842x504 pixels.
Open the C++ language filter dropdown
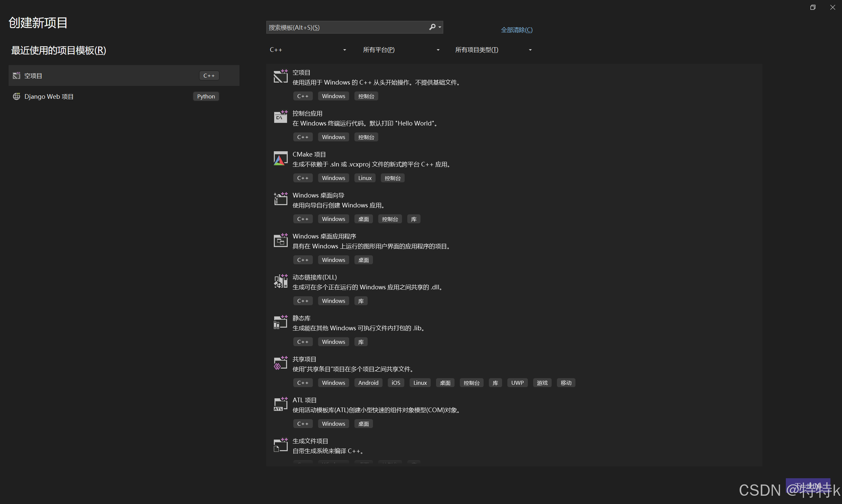click(x=308, y=50)
